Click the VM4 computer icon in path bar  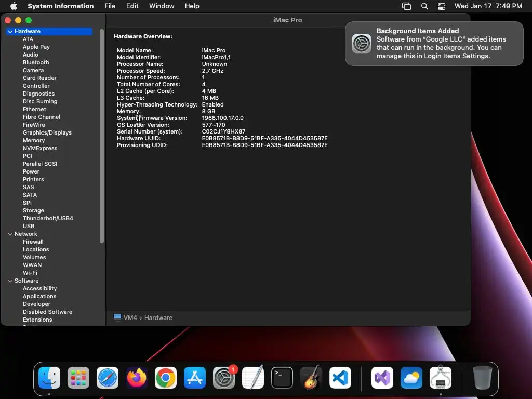pos(117,317)
